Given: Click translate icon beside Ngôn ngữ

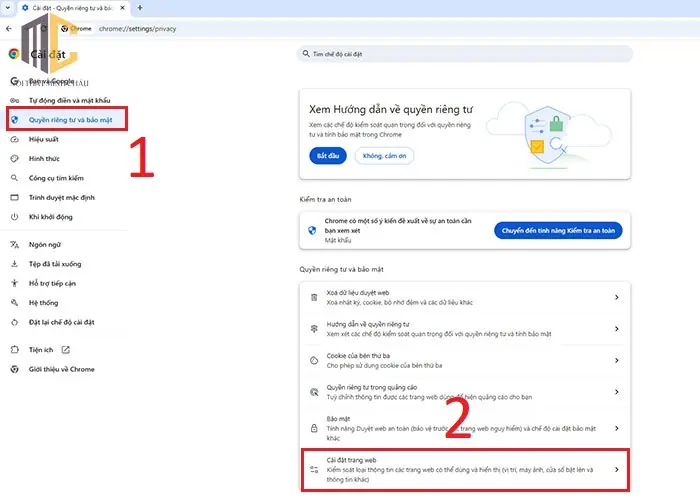Looking at the screenshot, I should point(14,245).
